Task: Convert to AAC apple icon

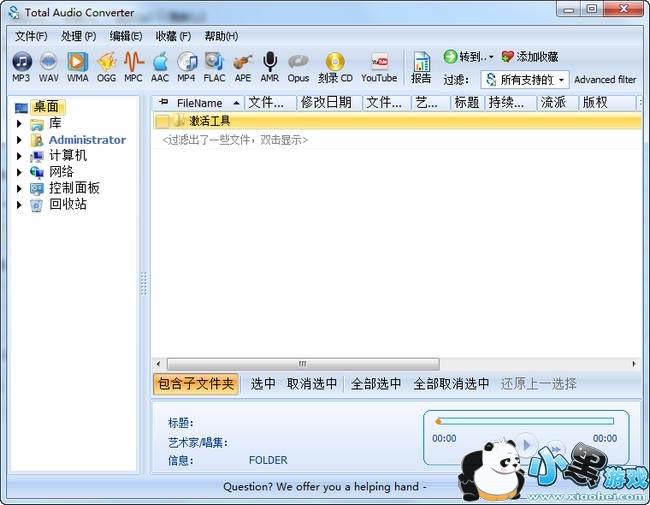Action: (160, 67)
